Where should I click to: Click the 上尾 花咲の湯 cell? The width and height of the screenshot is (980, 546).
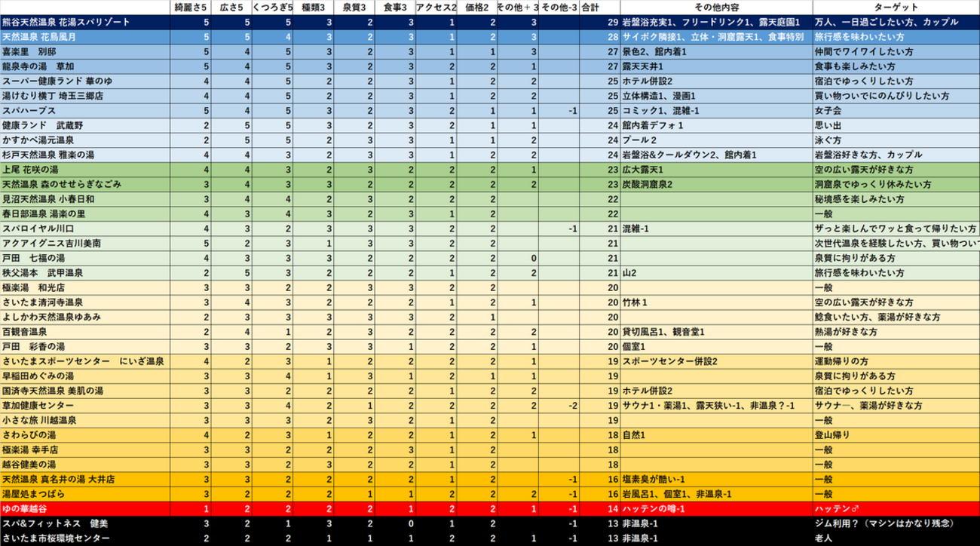click(86, 170)
